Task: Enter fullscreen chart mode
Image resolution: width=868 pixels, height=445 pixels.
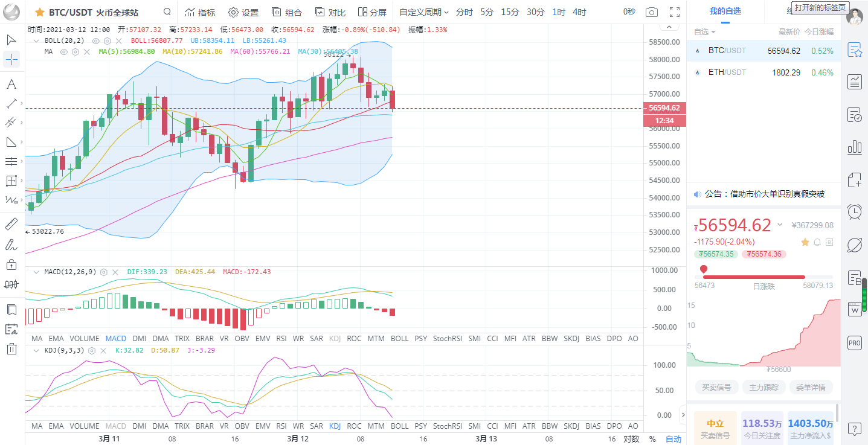Action: (x=675, y=12)
